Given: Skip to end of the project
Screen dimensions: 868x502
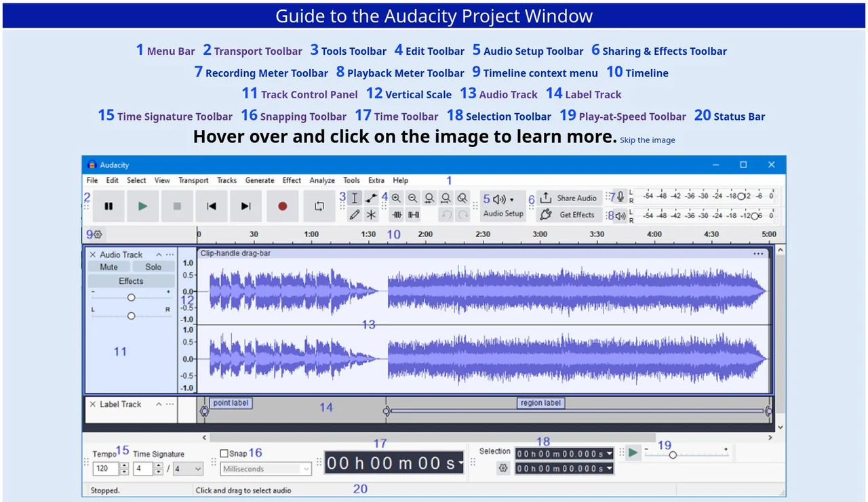Looking at the screenshot, I should [x=246, y=207].
